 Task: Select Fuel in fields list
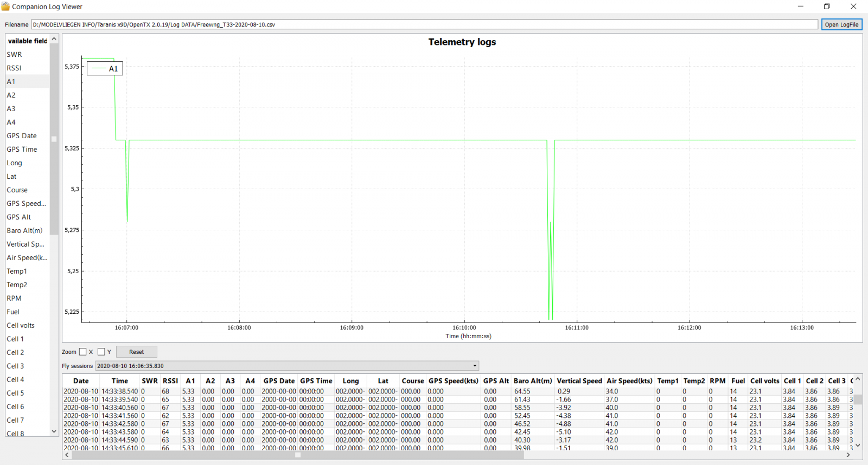pos(27,312)
